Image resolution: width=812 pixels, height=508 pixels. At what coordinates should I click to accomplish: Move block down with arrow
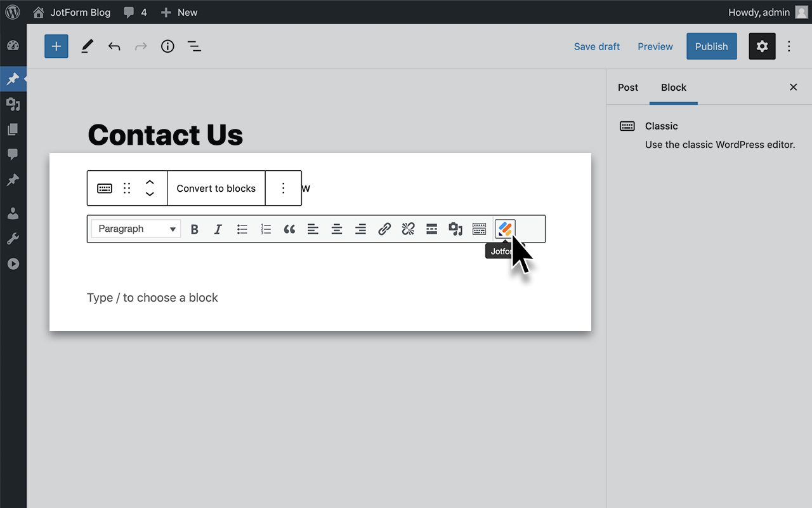pos(150,194)
